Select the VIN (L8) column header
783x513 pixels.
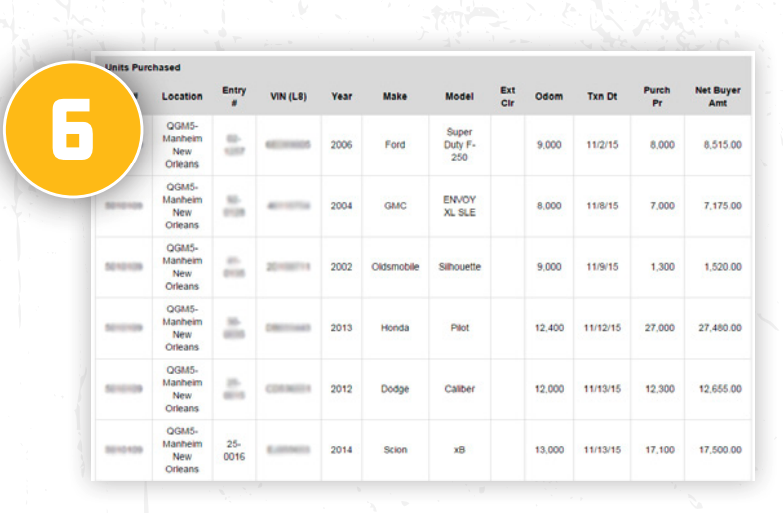(x=288, y=97)
